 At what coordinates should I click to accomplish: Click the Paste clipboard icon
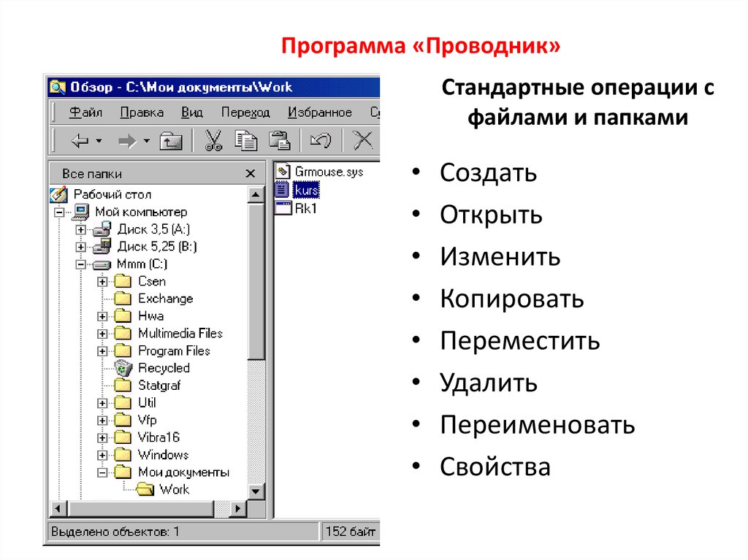tap(279, 141)
